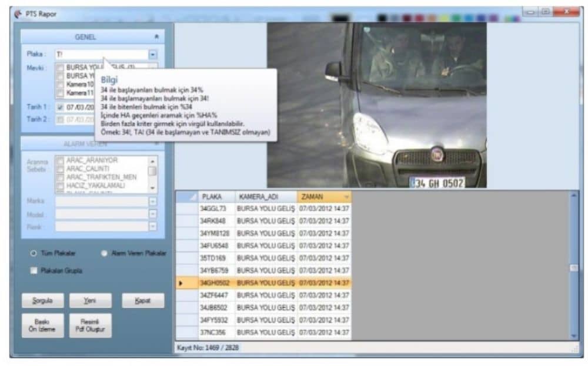Enable the Plakaları Grupla checkbox
The image size is (588, 366).
tap(34, 271)
